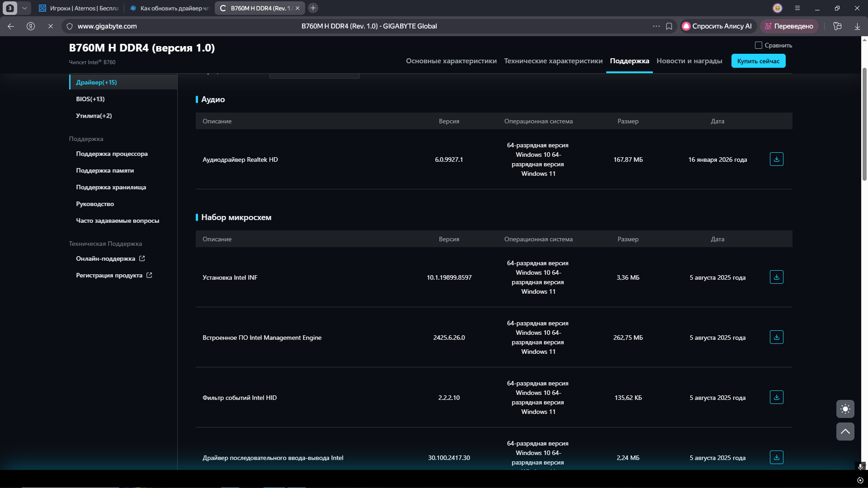Open the address bar three-dots menu
This screenshot has width=868, height=488.
tap(656, 26)
